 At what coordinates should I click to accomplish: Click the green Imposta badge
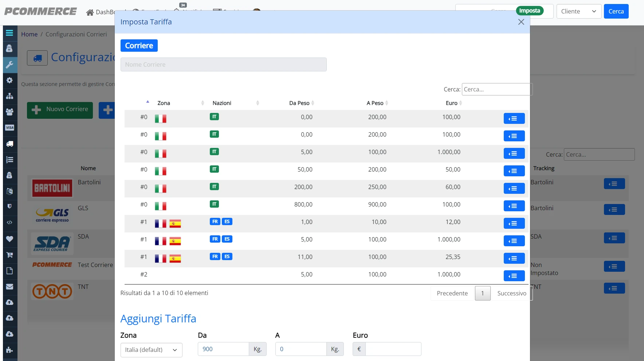point(530,11)
